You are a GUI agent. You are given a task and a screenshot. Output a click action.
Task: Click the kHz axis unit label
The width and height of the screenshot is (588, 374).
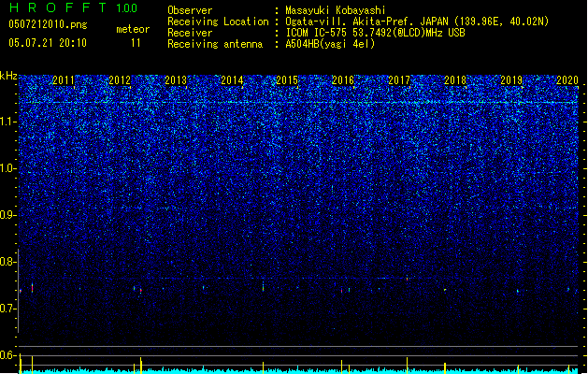(x=8, y=76)
